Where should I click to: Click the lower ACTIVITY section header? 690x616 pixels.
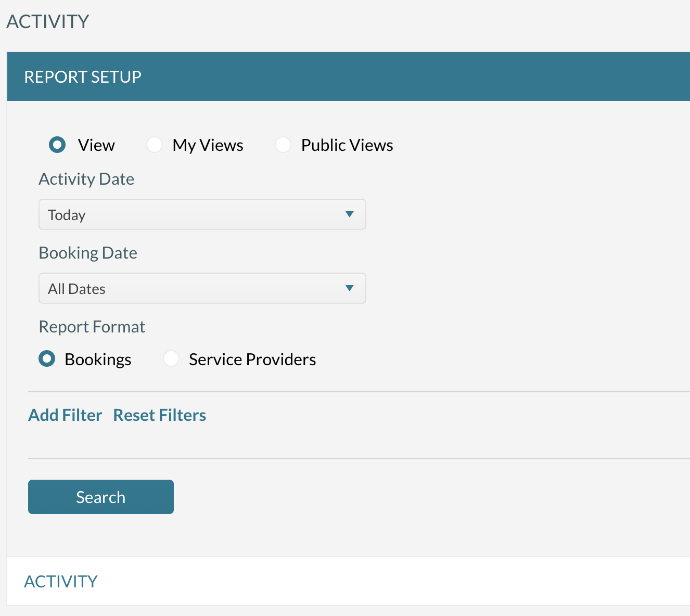(x=60, y=581)
